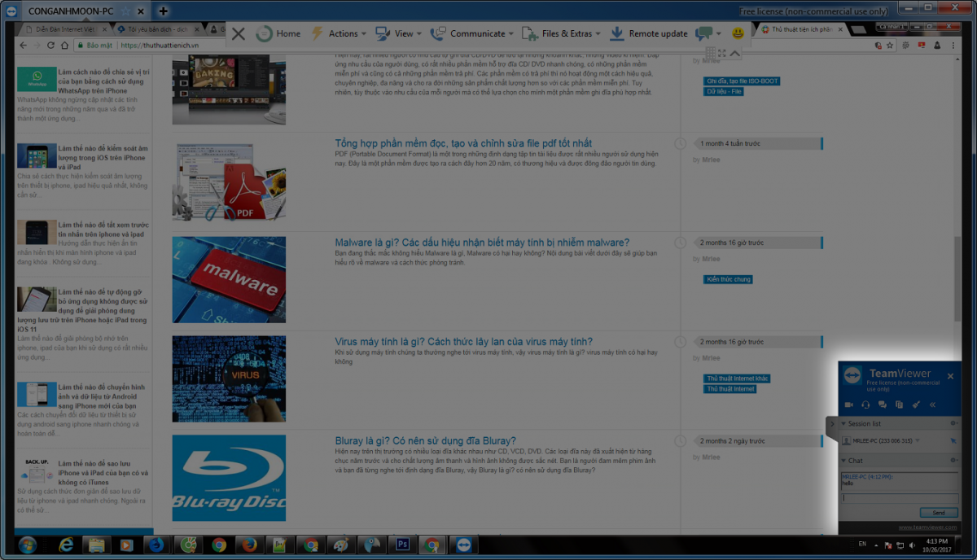Open the www.teamviewer.com link
This screenshot has width=977, height=560.
[x=927, y=527]
